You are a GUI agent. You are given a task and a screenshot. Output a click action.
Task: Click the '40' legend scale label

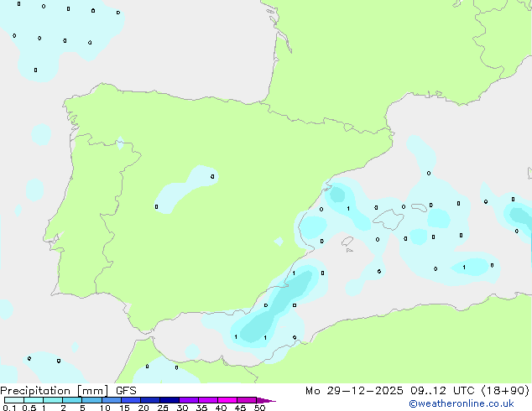click(221, 408)
